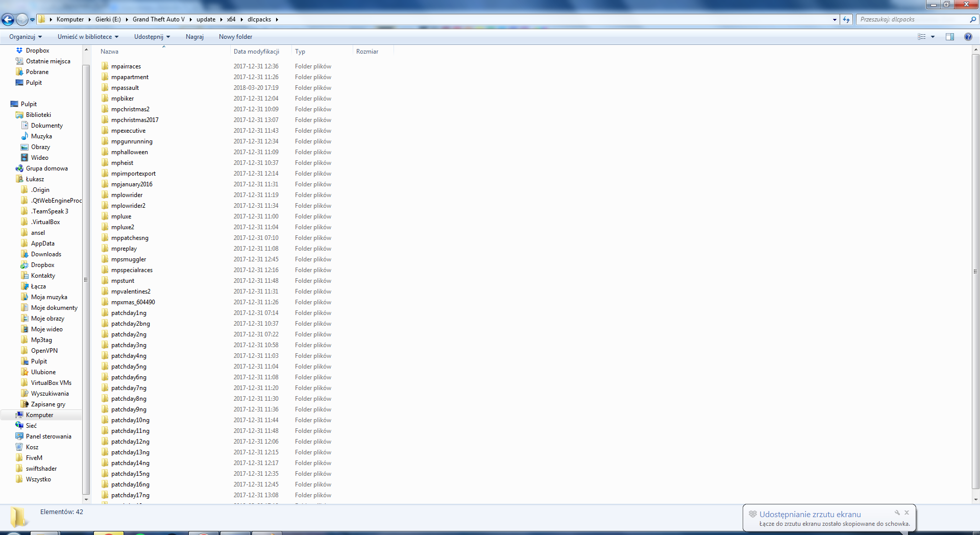The image size is (980, 535).
Task: Click Nagraj in the toolbar
Action: pos(194,37)
